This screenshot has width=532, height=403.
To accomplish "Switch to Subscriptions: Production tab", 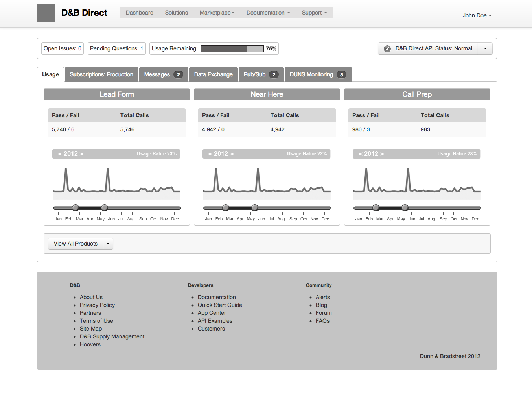I will (101, 74).
